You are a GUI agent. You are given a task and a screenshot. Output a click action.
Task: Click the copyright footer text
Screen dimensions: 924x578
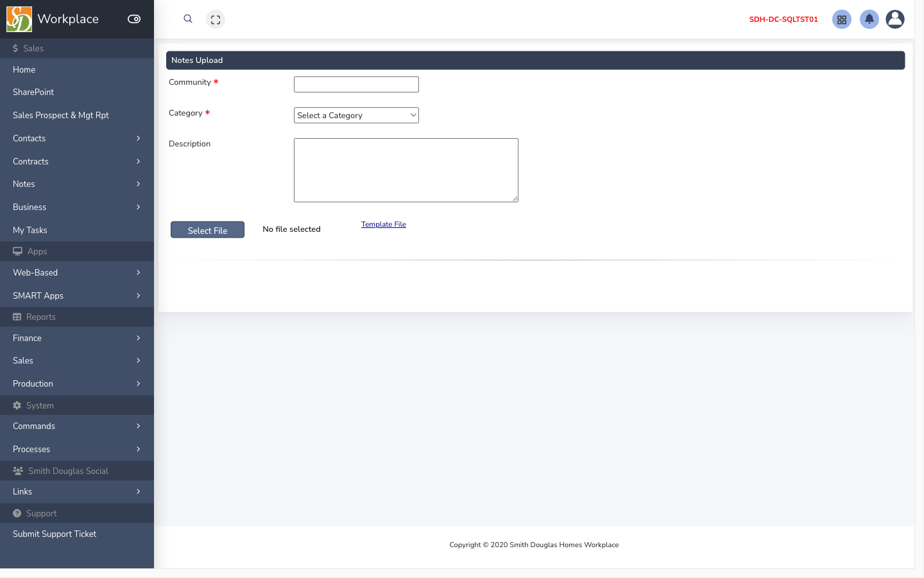point(534,545)
